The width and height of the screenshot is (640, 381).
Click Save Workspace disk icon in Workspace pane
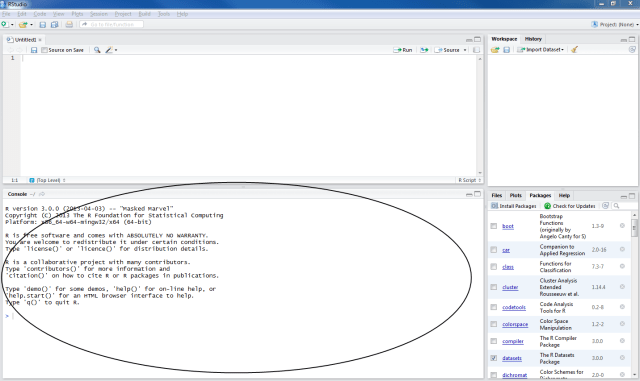[506, 49]
